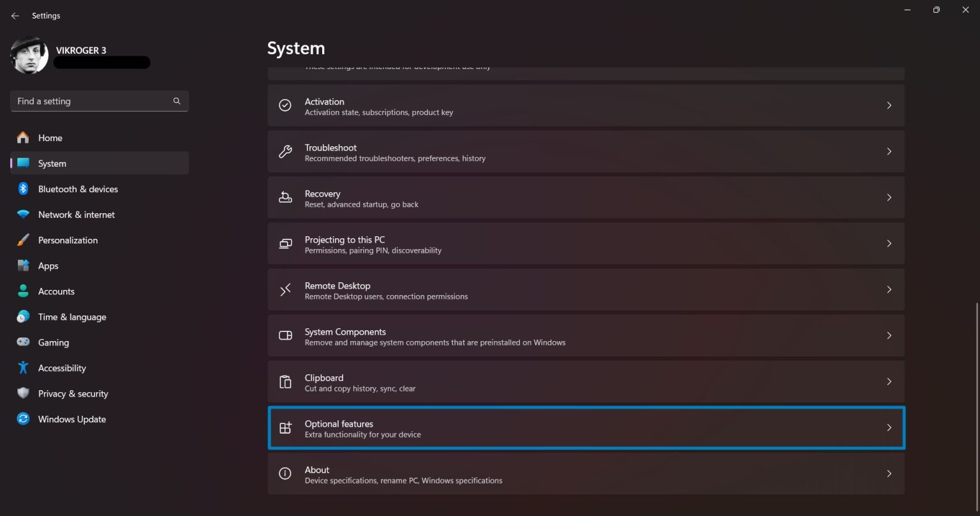Click the VIKROGER 3 account profile picture
The image size is (980, 516).
pos(29,56)
